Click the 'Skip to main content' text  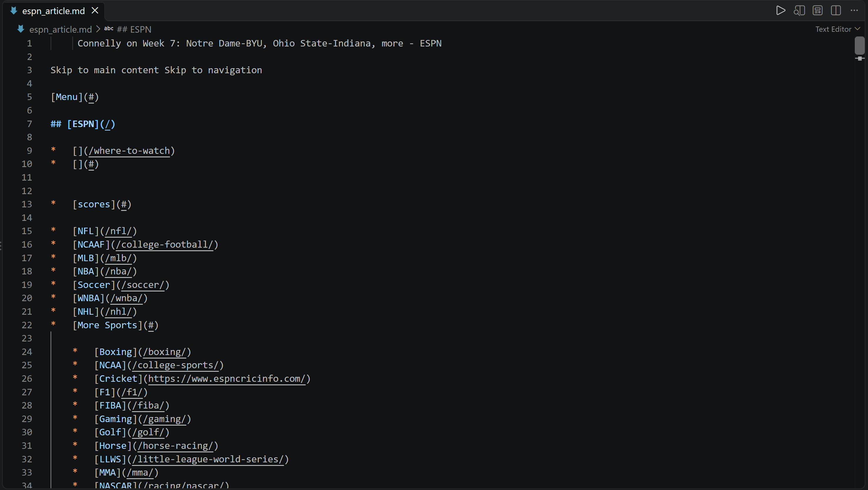click(105, 70)
